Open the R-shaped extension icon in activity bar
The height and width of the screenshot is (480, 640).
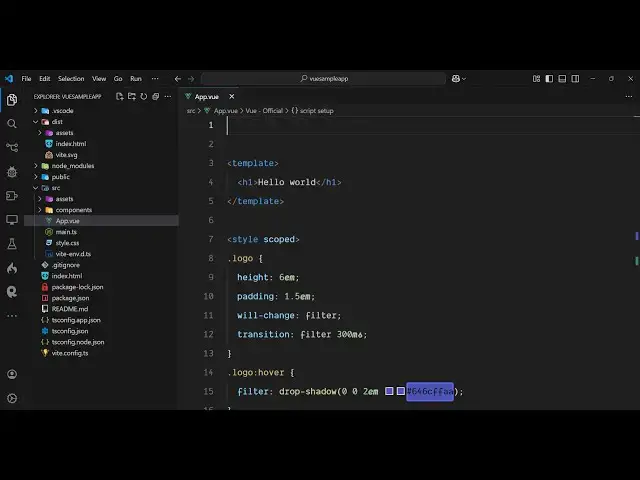[12, 292]
